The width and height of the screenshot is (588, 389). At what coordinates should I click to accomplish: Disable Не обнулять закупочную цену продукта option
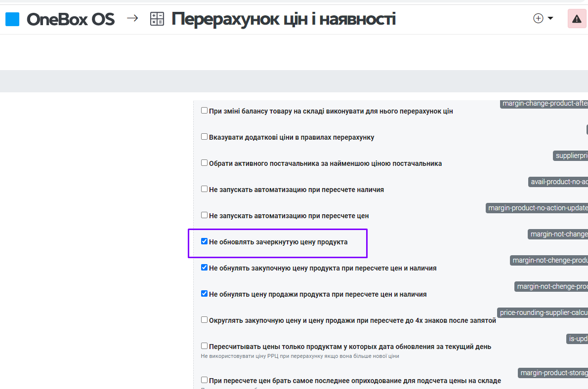click(x=204, y=268)
